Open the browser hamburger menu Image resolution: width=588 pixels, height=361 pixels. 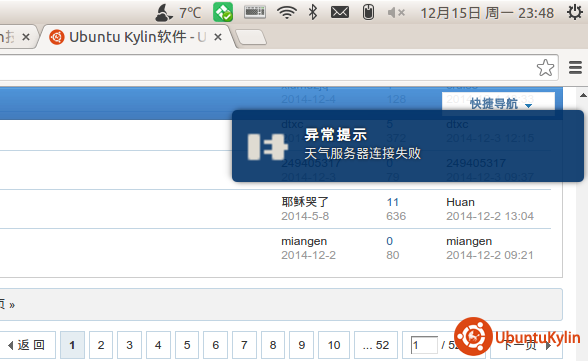(575, 68)
